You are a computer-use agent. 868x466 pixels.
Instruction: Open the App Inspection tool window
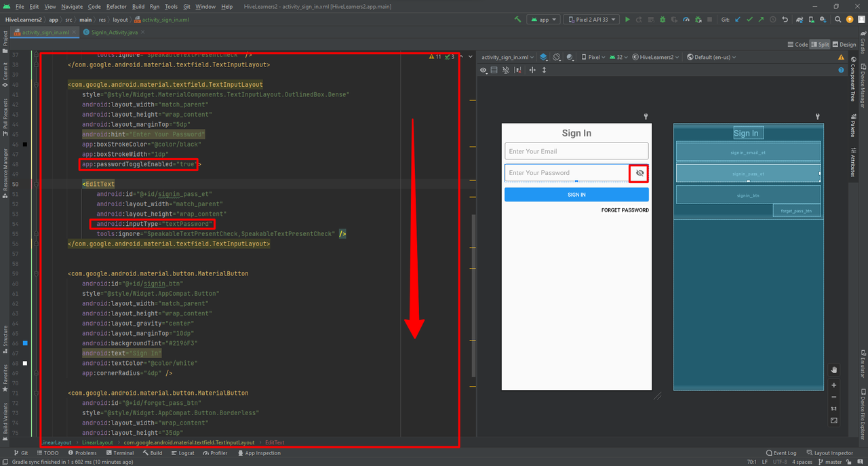point(259,453)
